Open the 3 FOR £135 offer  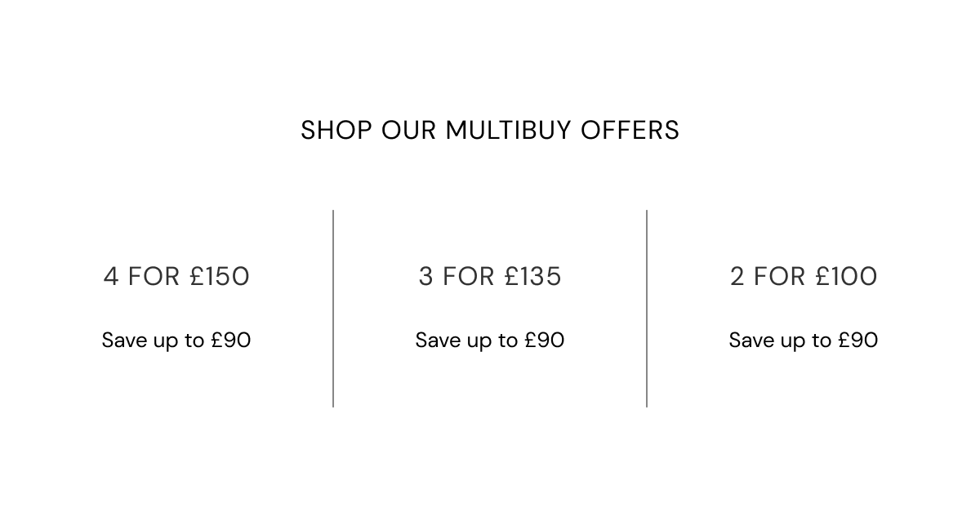(490, 276)
